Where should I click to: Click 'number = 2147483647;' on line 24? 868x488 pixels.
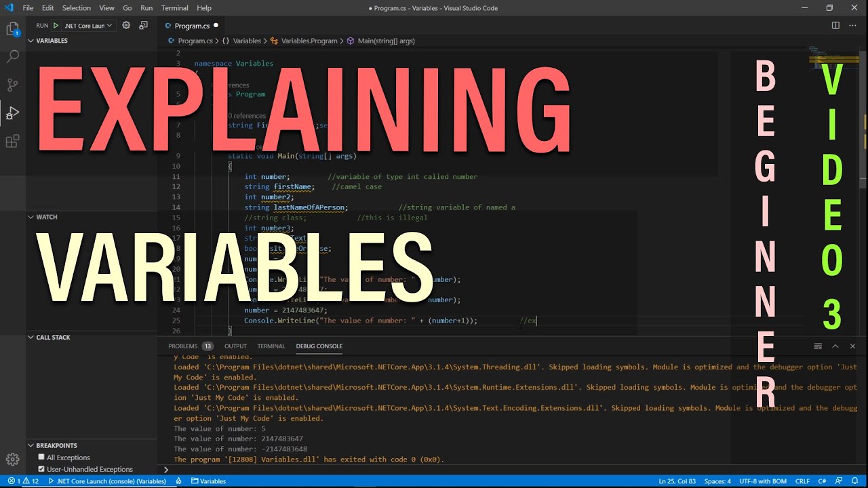pos(285,310)
